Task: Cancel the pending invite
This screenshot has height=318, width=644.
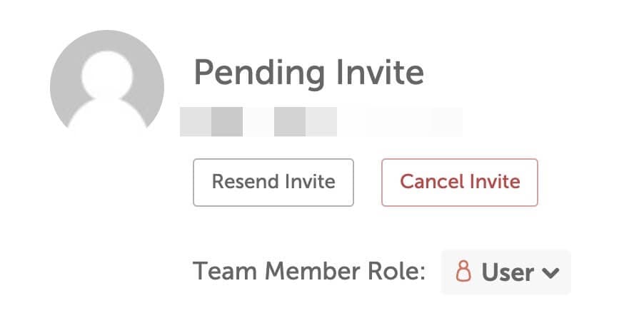Action: click(460, 183)
